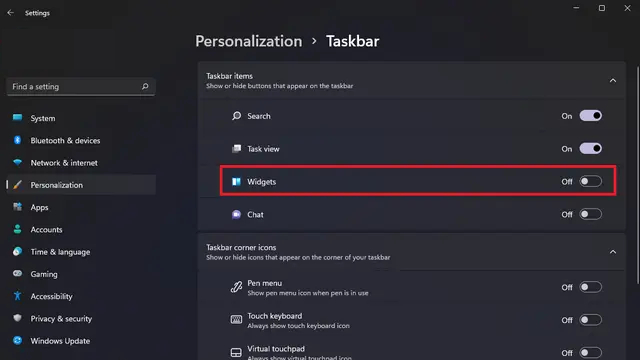Click the vertical scrollbar on the right
640x360 pixels.
[638, 175]
